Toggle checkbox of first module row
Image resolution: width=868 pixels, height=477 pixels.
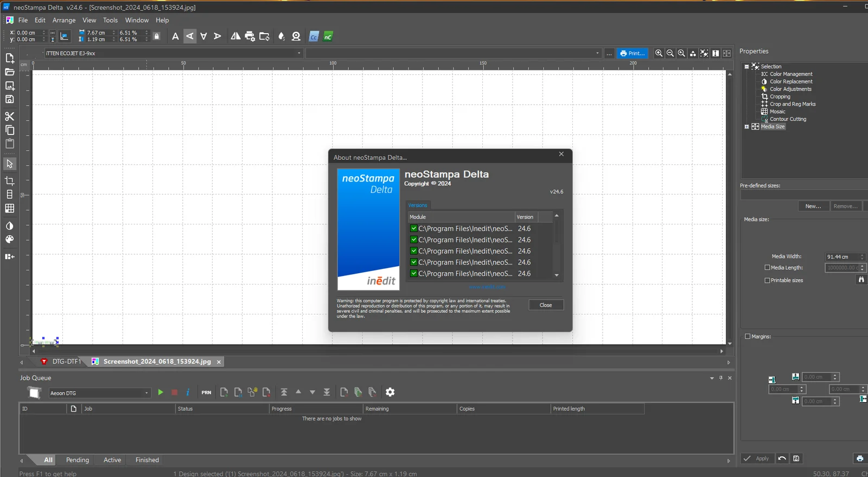(413, 229)
